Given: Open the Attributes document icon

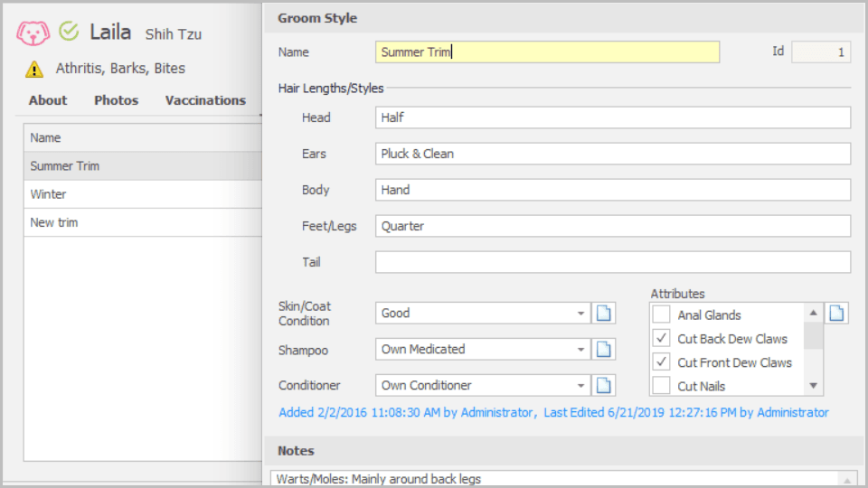Looking at the screenshot, I should pos(836,314).
